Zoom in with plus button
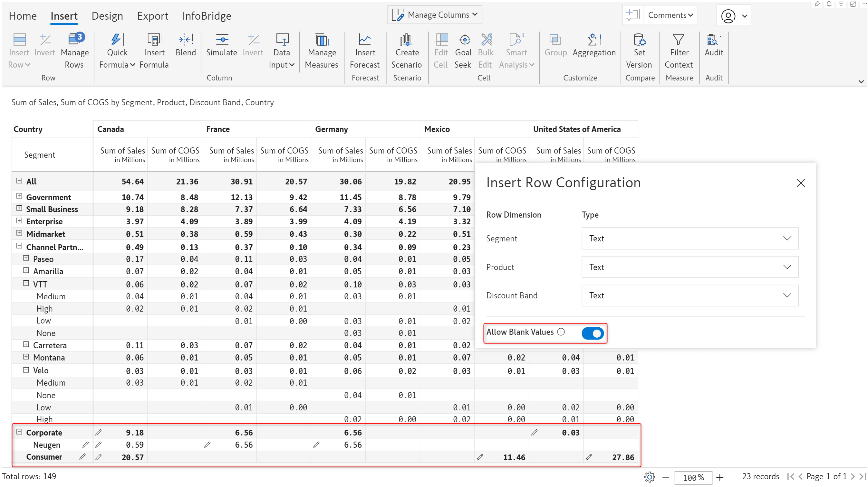This screenshot has height=487, width=868. pyautogui.click(x=720, y=477)
